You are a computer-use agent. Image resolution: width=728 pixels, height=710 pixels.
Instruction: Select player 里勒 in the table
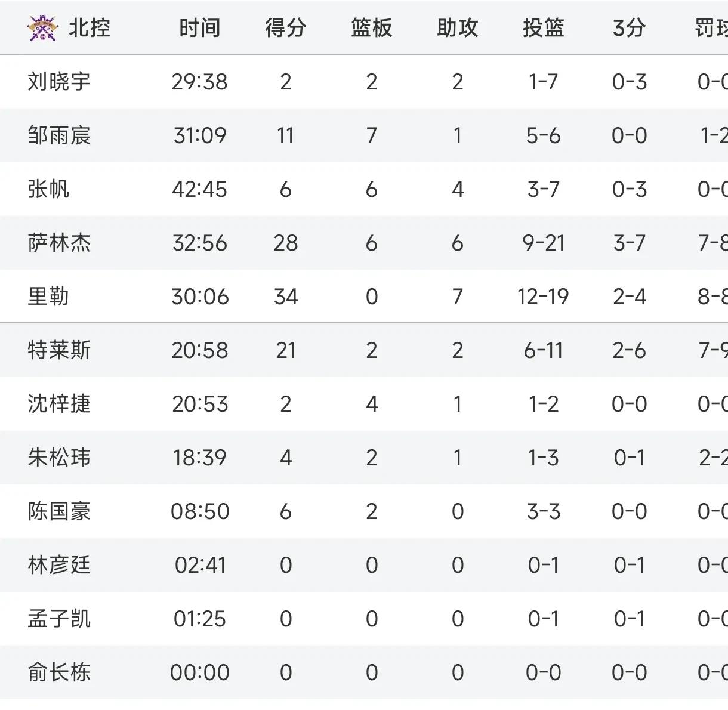tap(48, 297)
